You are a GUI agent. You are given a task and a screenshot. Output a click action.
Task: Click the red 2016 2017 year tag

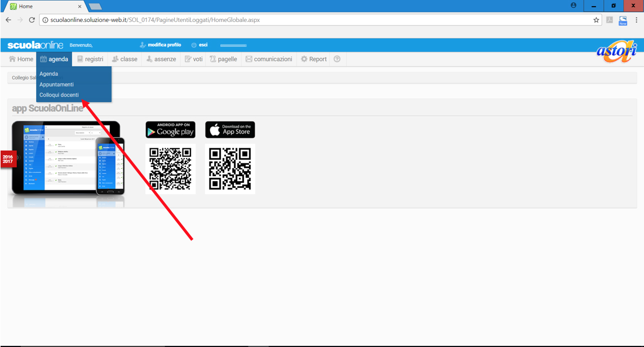point(8,159)
